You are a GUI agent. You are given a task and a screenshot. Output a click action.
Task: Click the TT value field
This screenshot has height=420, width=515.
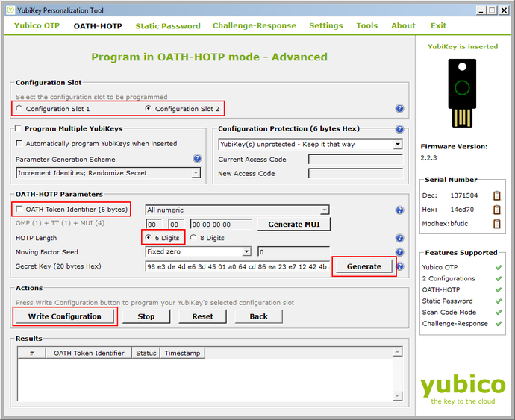176,225
